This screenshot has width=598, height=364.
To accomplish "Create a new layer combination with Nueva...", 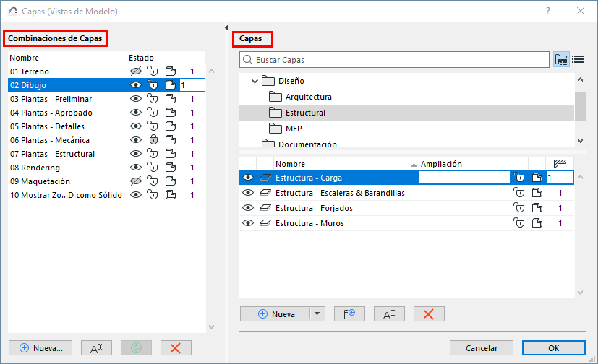I will (40, 347).
